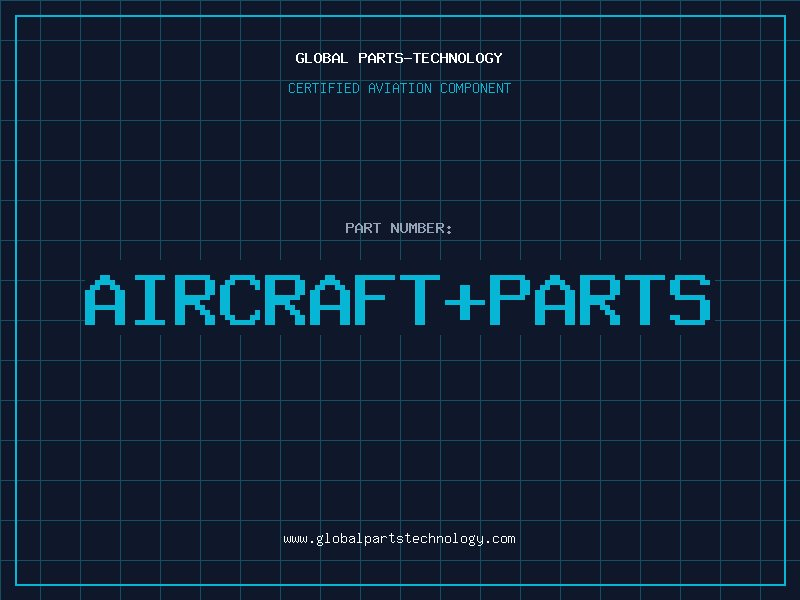Click the large 'AIRCRAFT+PARTS' text
This screenshot has height=600, width=800.
point(397,299)
